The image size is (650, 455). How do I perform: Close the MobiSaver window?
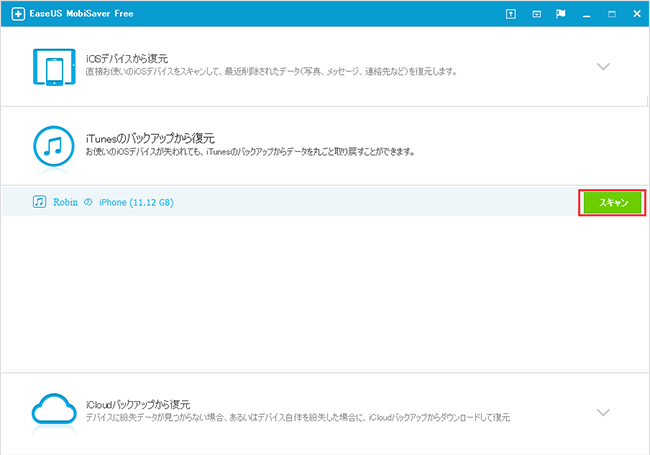pyautogui.click(x=637, y=14)
